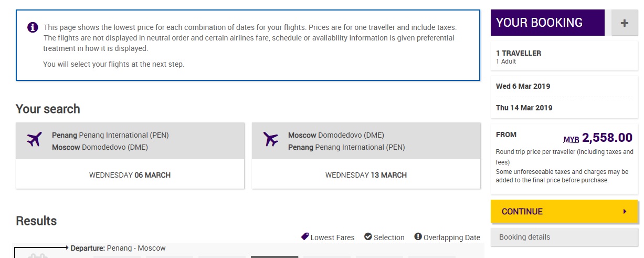Click the arrow on the Continue button
644x258 pixels.
click(625, 212)
